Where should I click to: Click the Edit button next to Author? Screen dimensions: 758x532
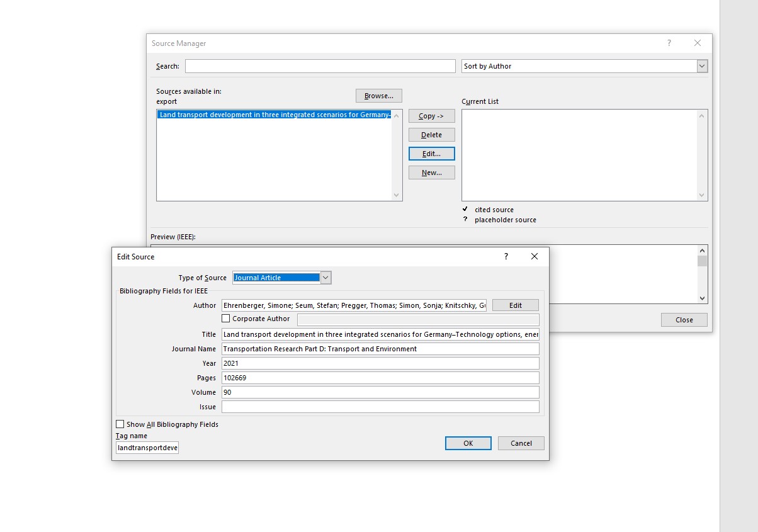(x=515, y=305)
